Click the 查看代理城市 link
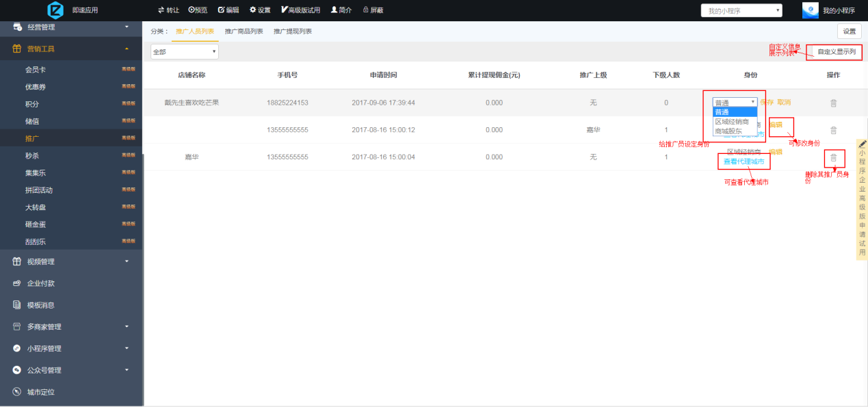 tap(744, 161)
